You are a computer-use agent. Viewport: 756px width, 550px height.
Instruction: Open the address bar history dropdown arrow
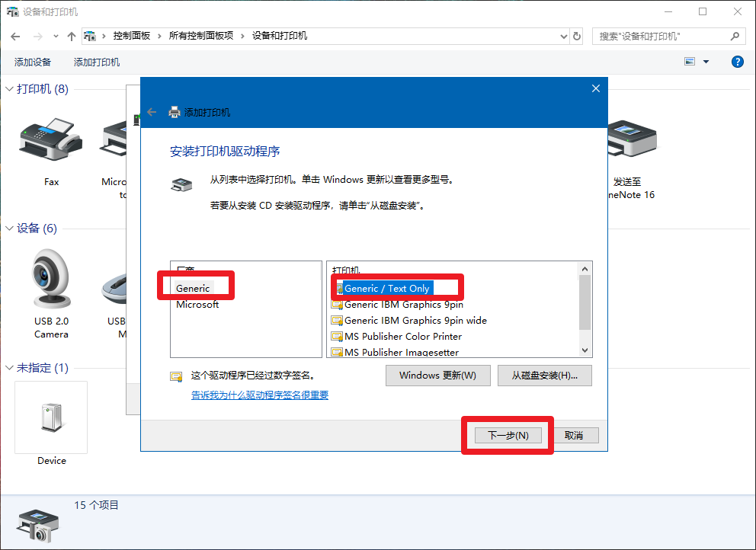(563, 36)
